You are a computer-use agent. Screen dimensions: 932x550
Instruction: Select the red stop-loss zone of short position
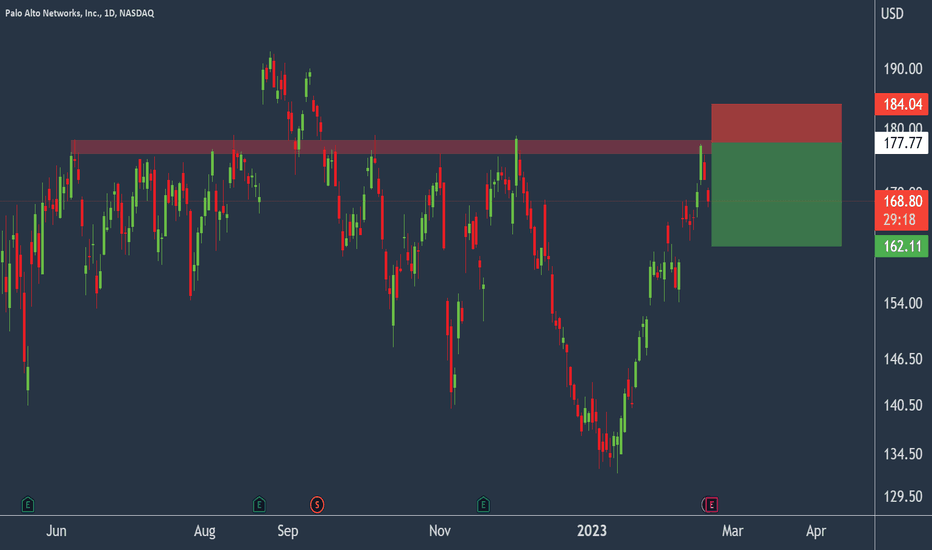tap(776, 123)
